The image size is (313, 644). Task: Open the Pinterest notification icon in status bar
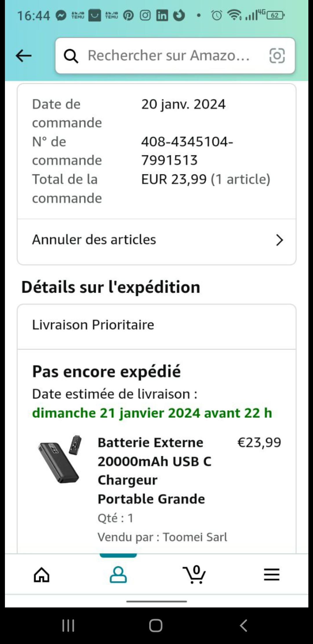(x=128, y=15)
